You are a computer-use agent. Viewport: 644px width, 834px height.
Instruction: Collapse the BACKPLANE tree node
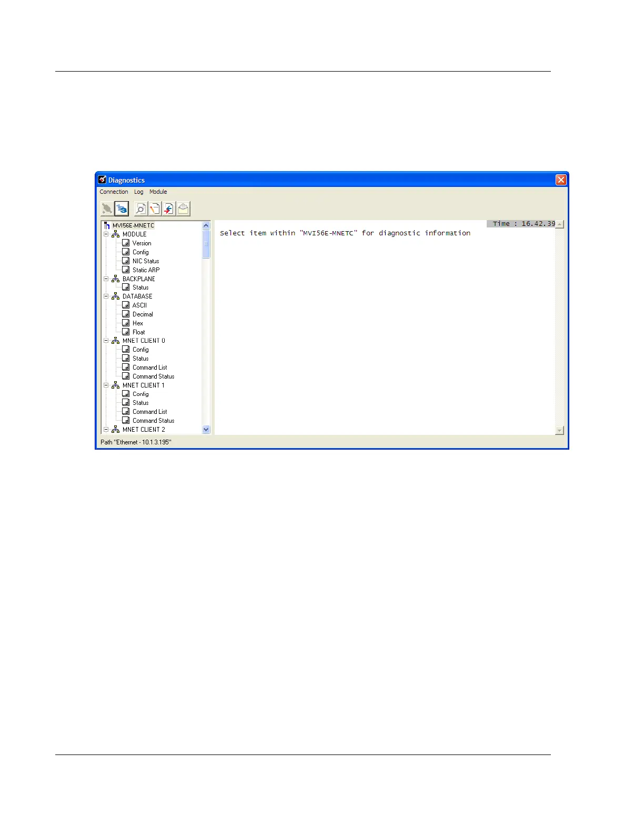[x=106, y=279]
